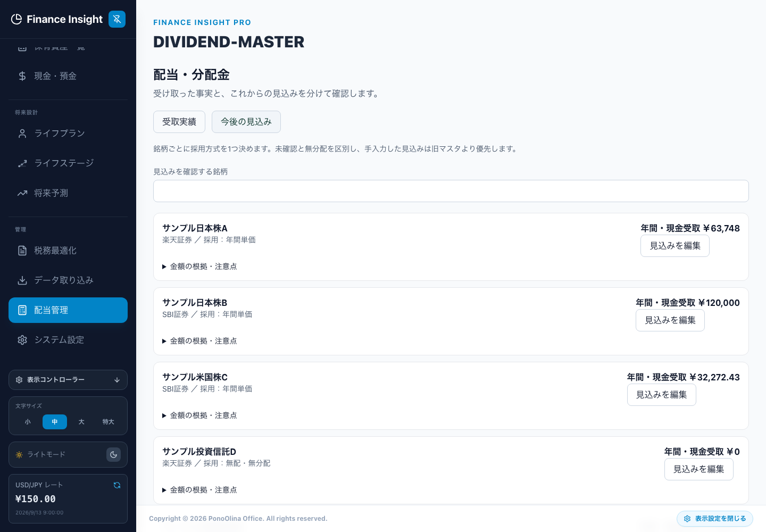Click the ライフステージ stairs icon
This screenshot has width=766, height=532.
click(x=22, y=163)
